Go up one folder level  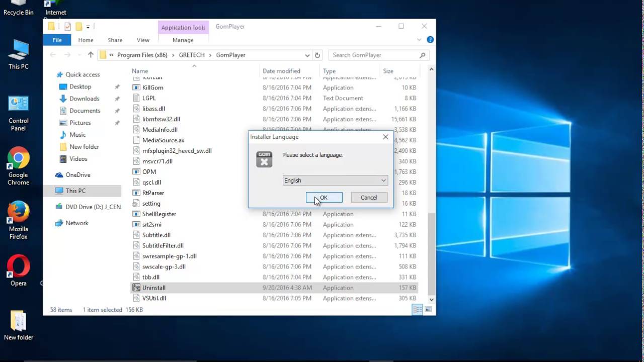coord(91,55)
